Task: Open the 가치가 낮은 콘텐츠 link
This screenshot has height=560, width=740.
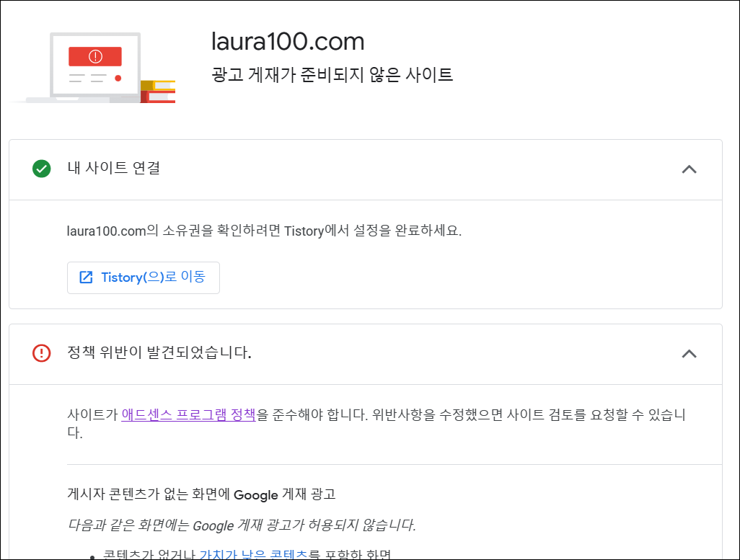Action: tap(253, 554)
